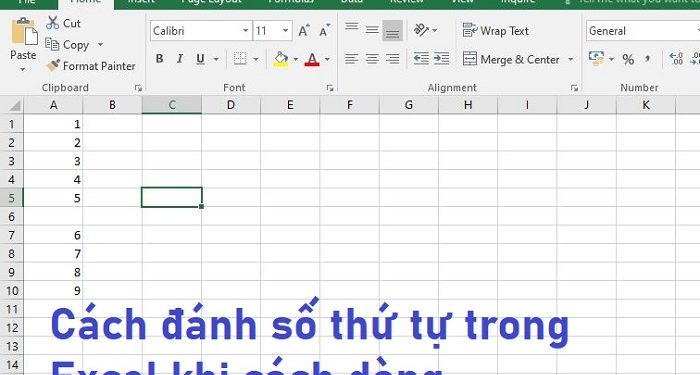The width and height of the screenshot is (700, 375).
Task: Click cell A5 containing 5
Action: point(53,198)
